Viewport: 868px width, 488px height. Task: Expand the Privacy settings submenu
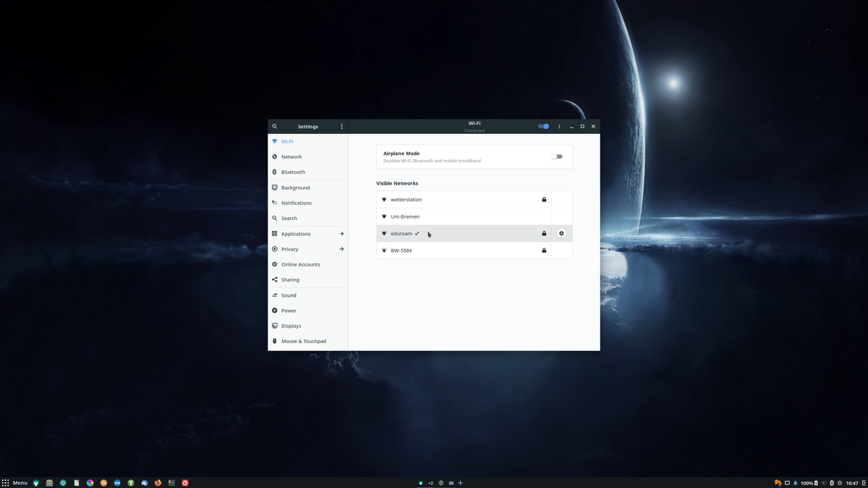point(341,249)
